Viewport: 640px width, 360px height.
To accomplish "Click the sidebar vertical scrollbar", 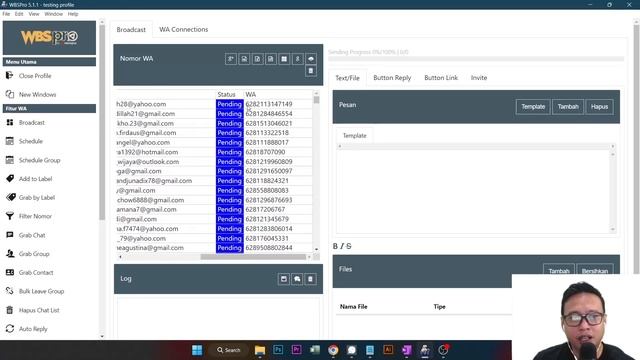I will pos(102,122).
